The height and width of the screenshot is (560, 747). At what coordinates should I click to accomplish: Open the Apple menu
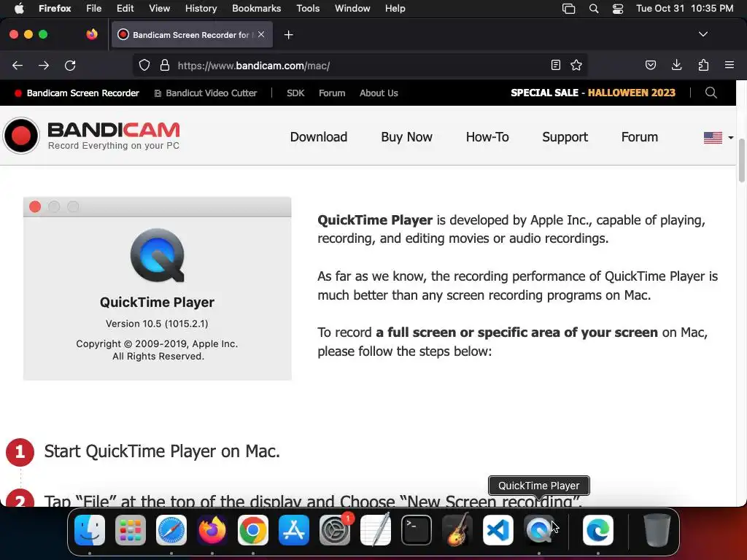pos(19,9)
